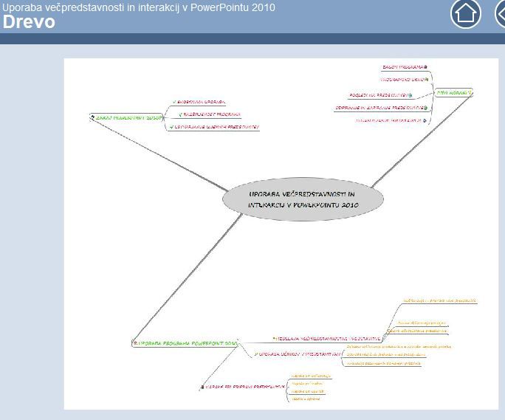Go back using the left arrow icon
The height and width of the screenshot is (420, 505).
500,14
